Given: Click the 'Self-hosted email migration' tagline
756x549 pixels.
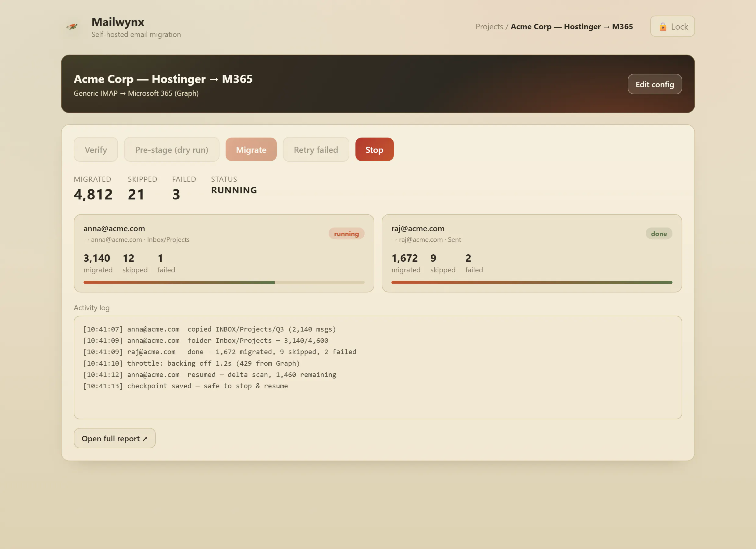Looking at the screenshot, I should click(136, 34).
